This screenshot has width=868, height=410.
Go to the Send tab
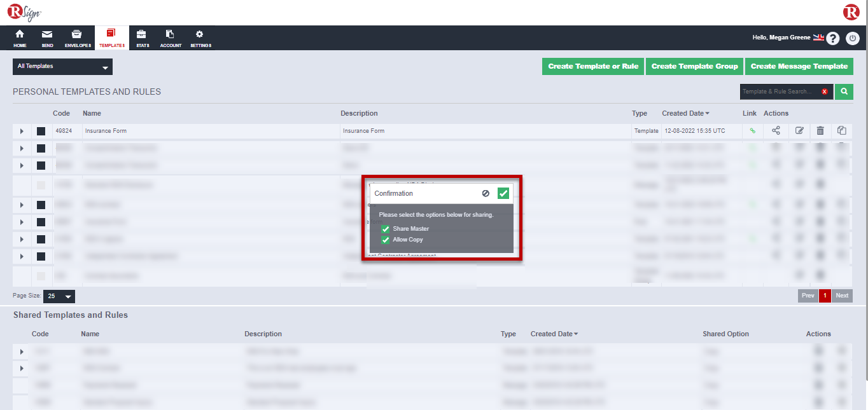(x=46, y=38)
